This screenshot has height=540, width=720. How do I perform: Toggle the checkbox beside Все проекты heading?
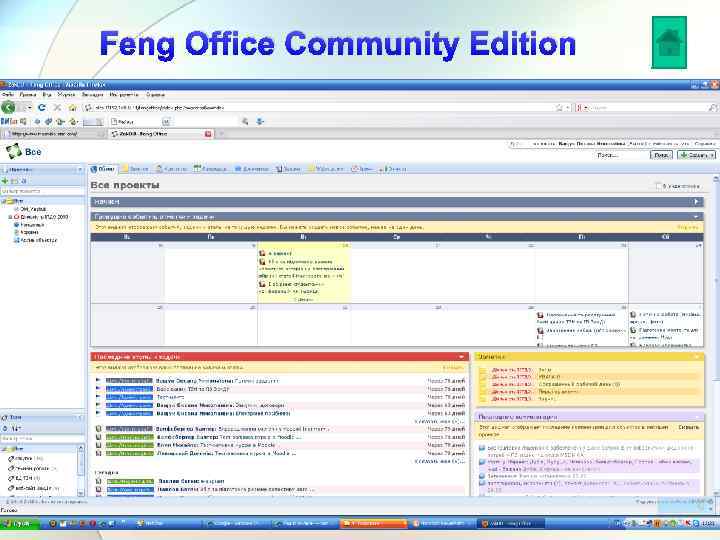click(x=658, y=186)
